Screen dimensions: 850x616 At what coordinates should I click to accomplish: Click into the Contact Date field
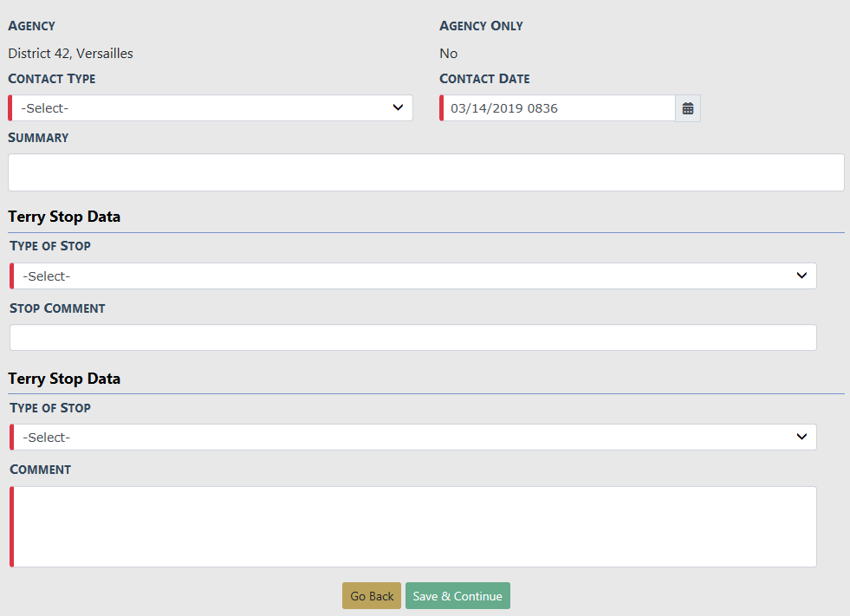tap(558, 108)
